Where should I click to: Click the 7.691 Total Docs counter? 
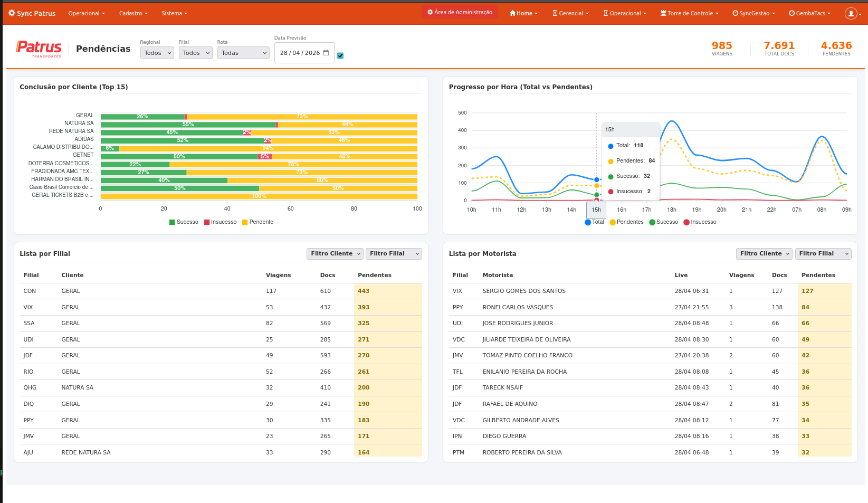tap(779, 49)
